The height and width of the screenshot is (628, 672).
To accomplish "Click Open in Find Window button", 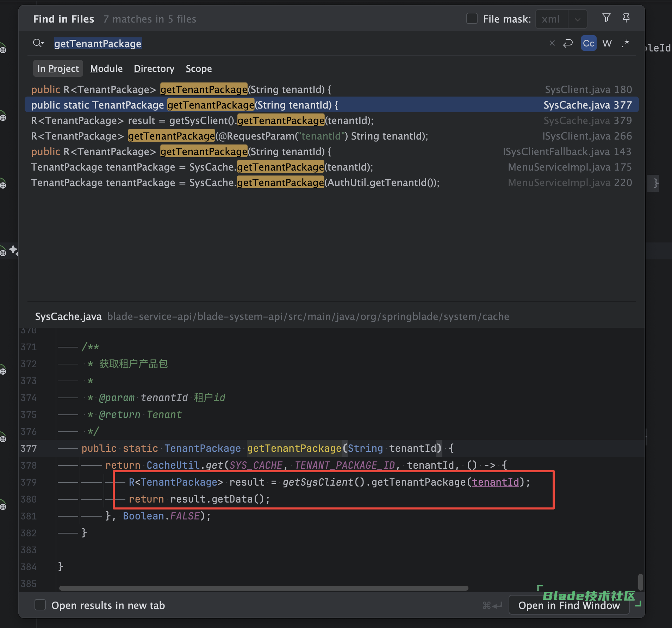I will click(x=569, y=605).
